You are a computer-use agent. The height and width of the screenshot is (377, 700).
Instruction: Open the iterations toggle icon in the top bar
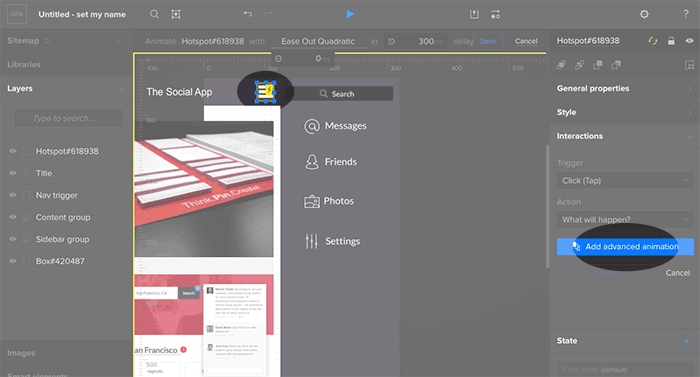[x=496, y=14]
